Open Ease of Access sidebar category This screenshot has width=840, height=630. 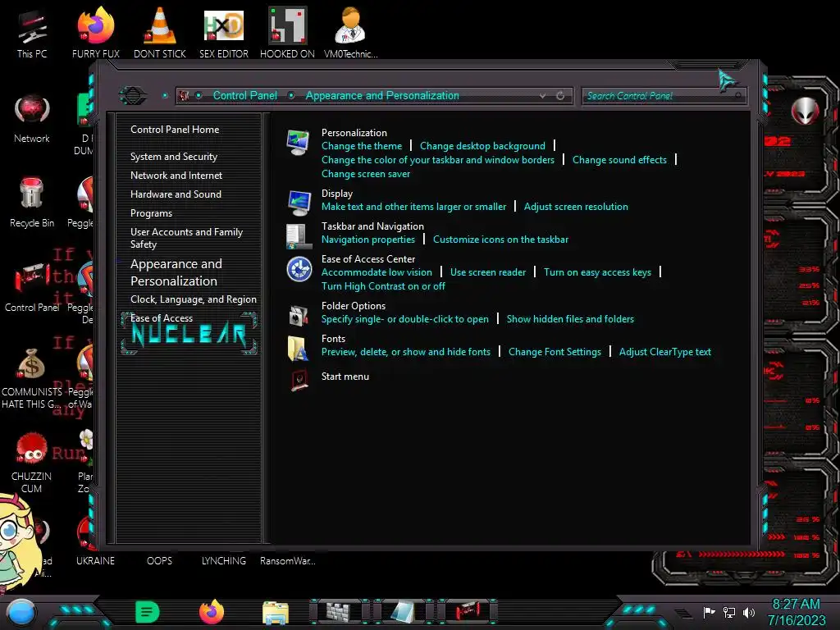[162, 317]
